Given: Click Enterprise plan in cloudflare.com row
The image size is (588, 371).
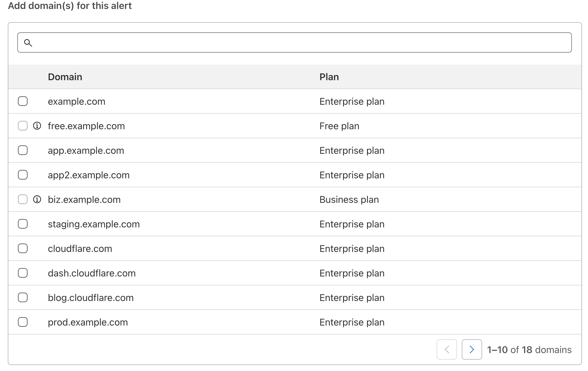Looking at the screenshot, I should coord(352,249).
